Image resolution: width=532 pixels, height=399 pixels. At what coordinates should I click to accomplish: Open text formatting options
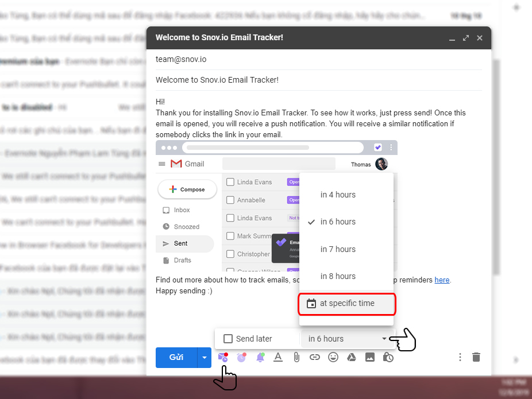point(278,357)
